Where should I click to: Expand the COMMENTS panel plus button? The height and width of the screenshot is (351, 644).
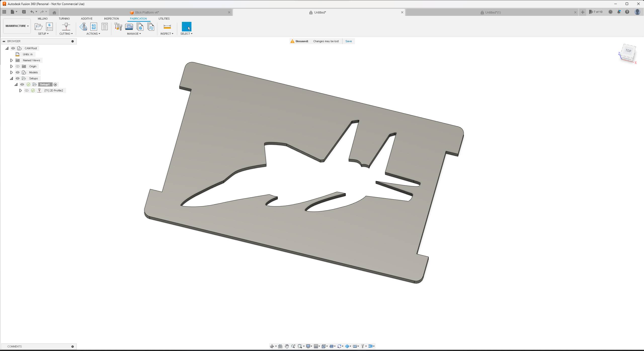tap(72, 346)
